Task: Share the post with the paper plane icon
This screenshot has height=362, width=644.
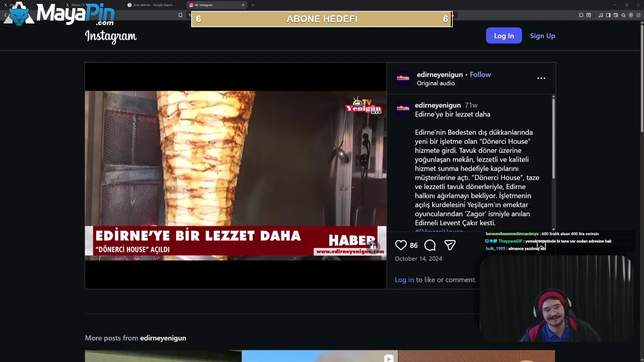Action: [450, 245]
